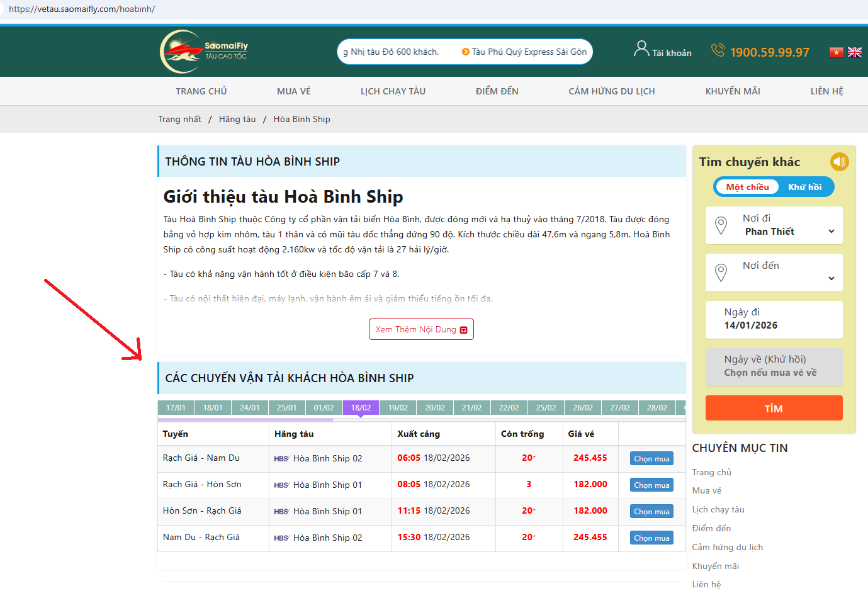Select the Một chiều trip option
The image size is (868, 598).
tap(747, 187)
